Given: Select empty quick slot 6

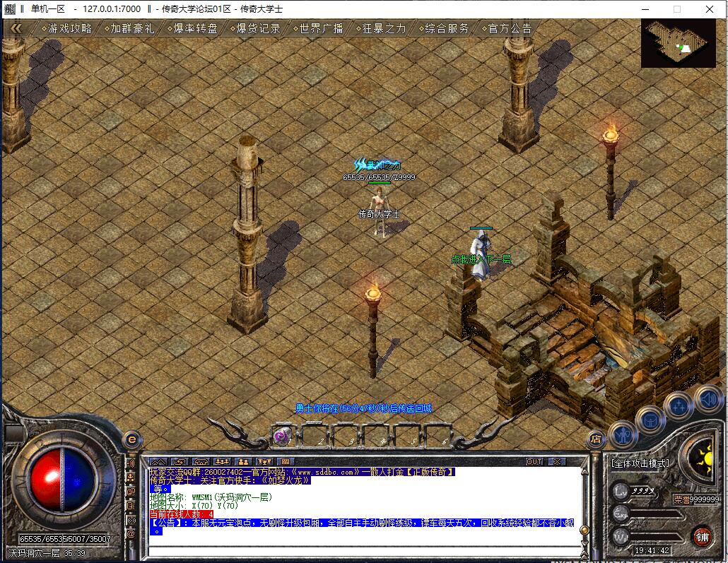Looking at the screenshot, I should (x=440, y=437).
